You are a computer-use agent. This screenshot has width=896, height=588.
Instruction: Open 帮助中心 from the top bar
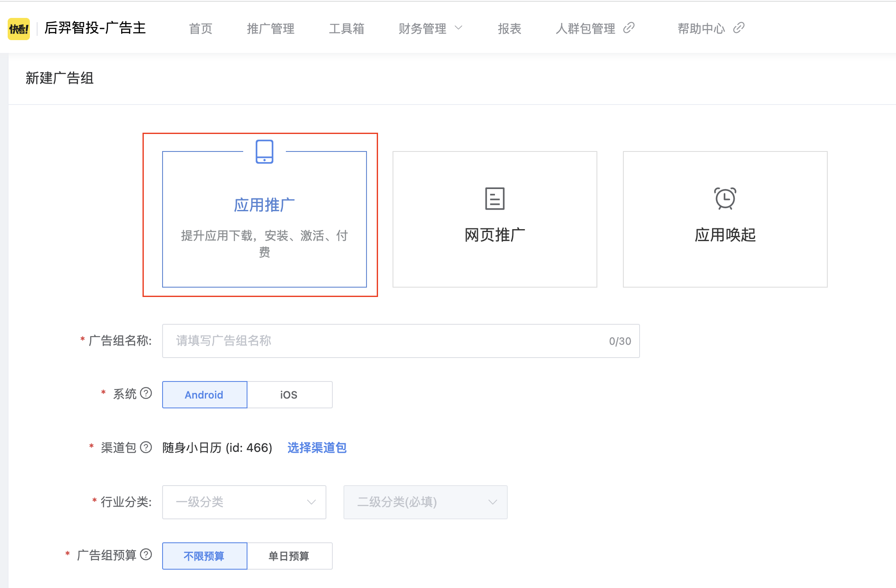click(x=701, y=28)
